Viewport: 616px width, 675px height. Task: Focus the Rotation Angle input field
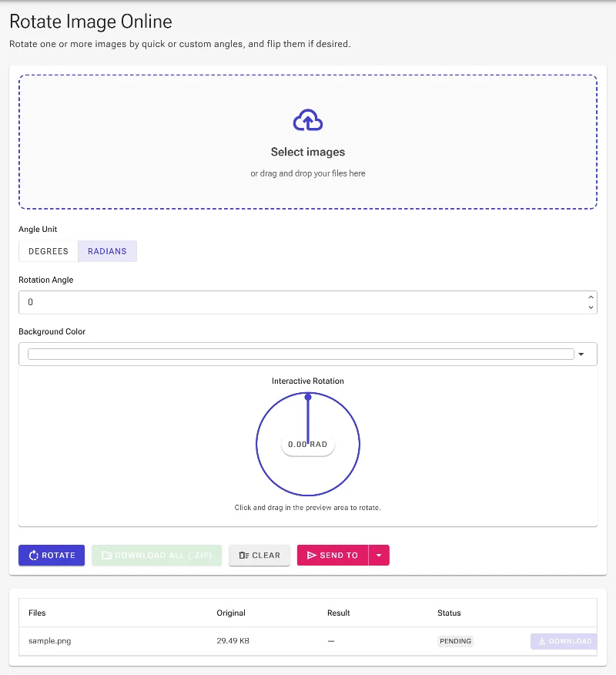click(x=307, y=302)
